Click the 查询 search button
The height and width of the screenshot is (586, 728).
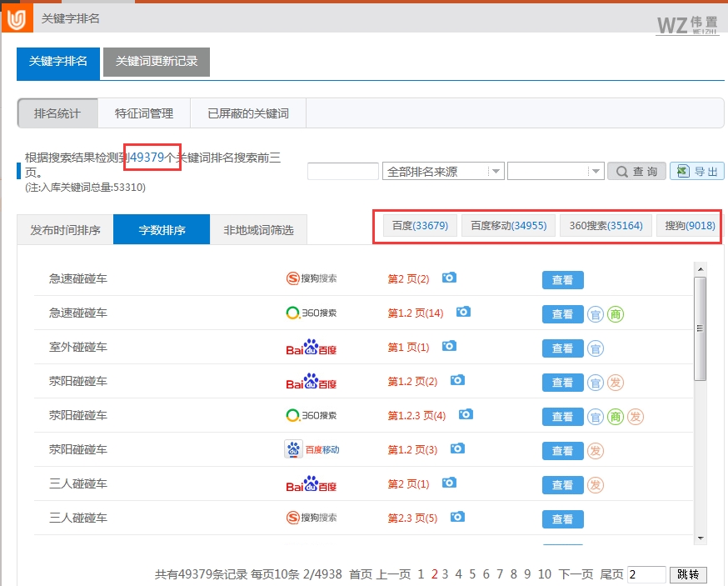[x=636, y=170]
